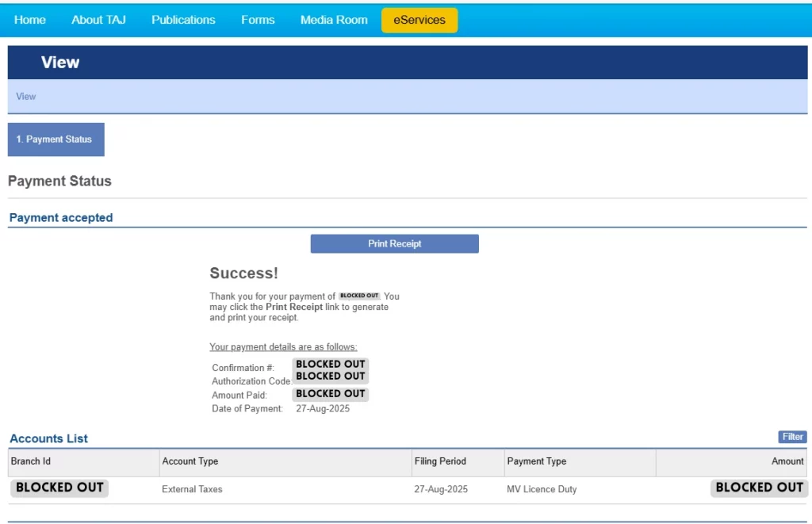
Task: Click the yellow eServices button
Action: click(x=419, y=20)
